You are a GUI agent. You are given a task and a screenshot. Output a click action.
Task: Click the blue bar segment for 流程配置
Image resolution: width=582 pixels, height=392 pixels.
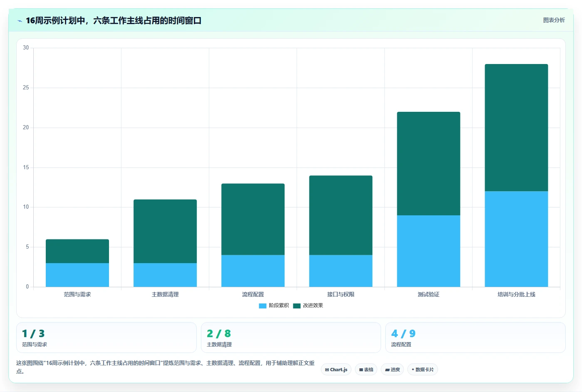click(253, 271)
